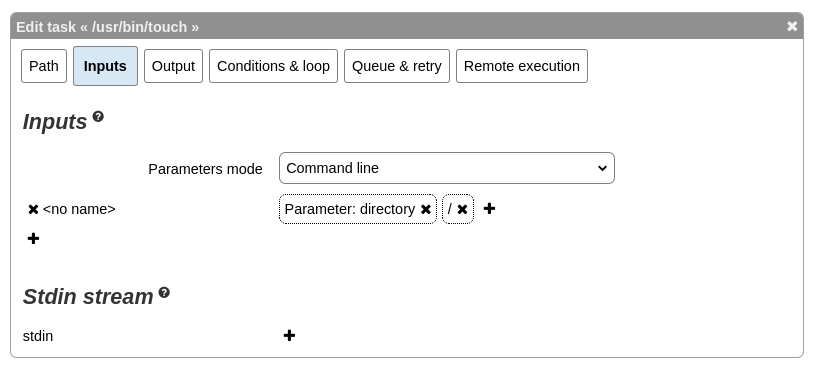Switch to the Queue & retry tab

397,66
